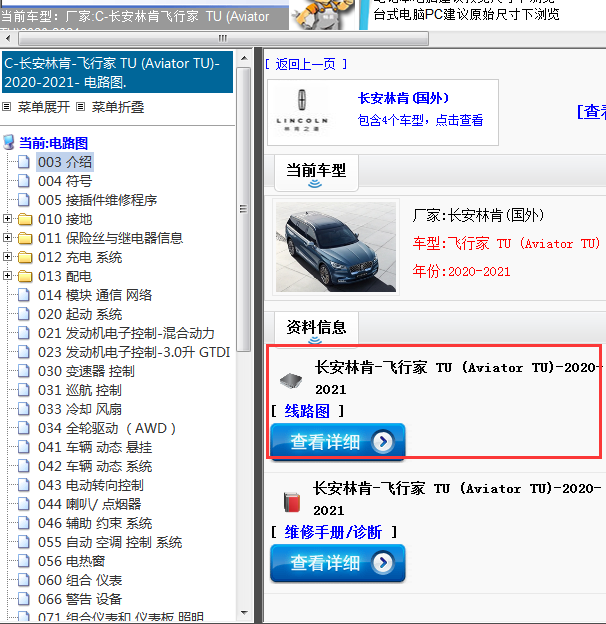Image resolution: width=606 pixels, height=624 pixels.
Task: Click the 菜单折叠 collapse-all icon
Action: click(x=80, y=107)
